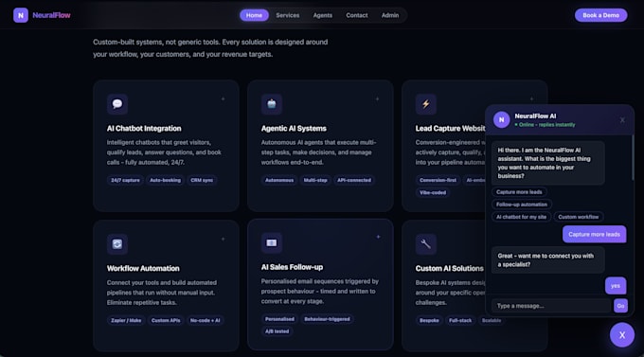Click the API-connected tag
The width and height of the screenshot is (644, 357).
point(354,180)
